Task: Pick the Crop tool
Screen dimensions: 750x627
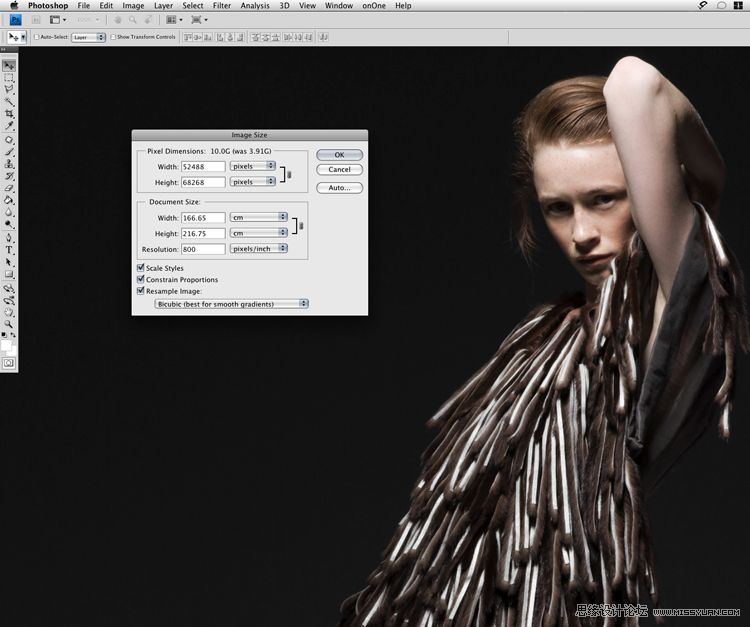Action: click(9, 114)
